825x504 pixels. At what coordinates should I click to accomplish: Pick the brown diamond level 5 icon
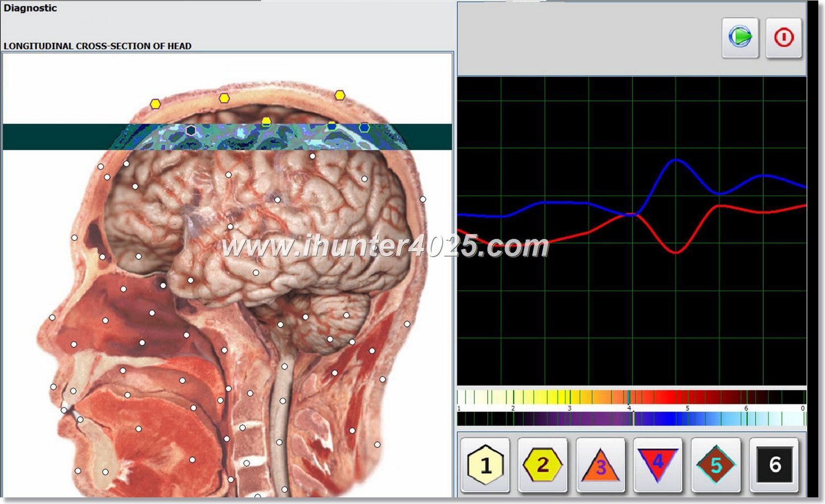pyautogui.click(x=715, y=465)
